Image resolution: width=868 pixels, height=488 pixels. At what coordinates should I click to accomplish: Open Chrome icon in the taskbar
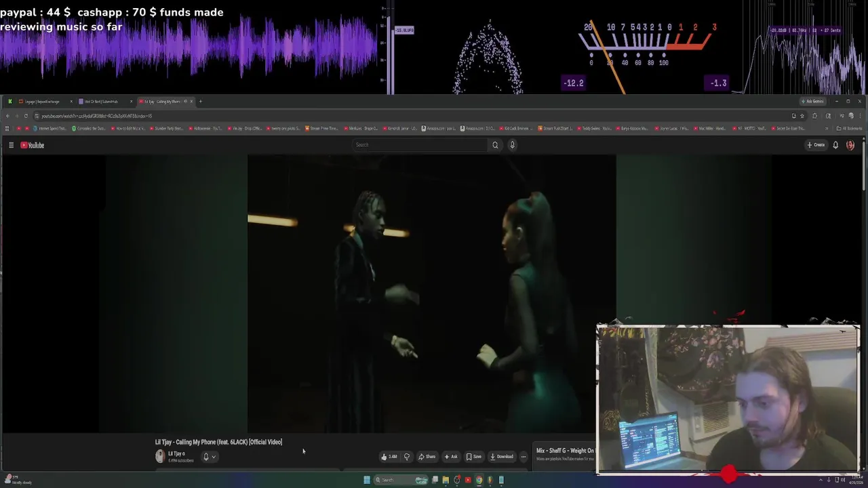point(479,480)
